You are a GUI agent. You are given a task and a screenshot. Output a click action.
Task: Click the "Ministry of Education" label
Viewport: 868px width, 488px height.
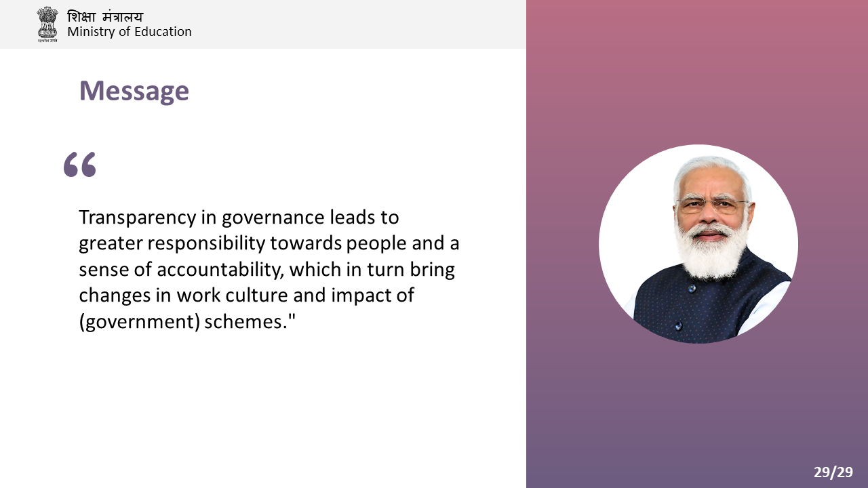pos(129,32)
